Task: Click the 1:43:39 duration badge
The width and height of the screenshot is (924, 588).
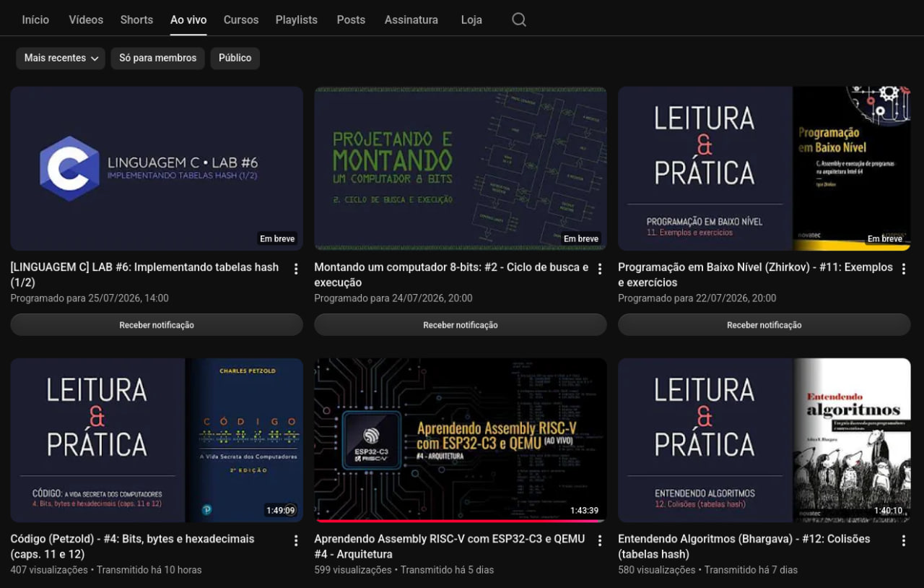Action: point(584,510)
